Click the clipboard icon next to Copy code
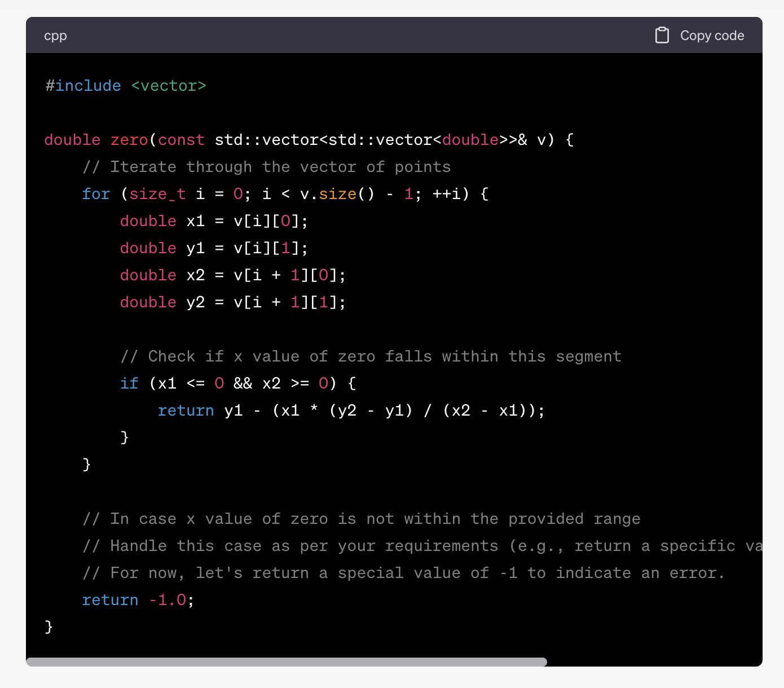 [x=662, y=36]
